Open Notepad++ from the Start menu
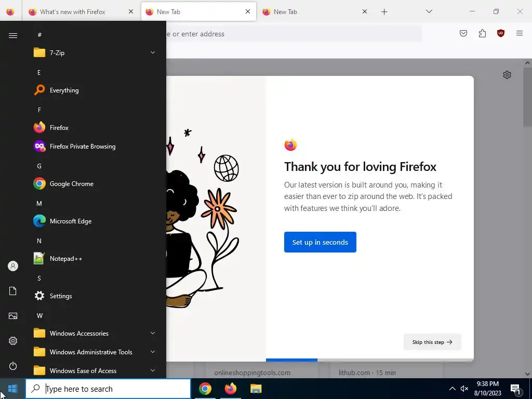The width and height of the screenshot is (532, 399). pyautogui.click(x=95, y=259)
